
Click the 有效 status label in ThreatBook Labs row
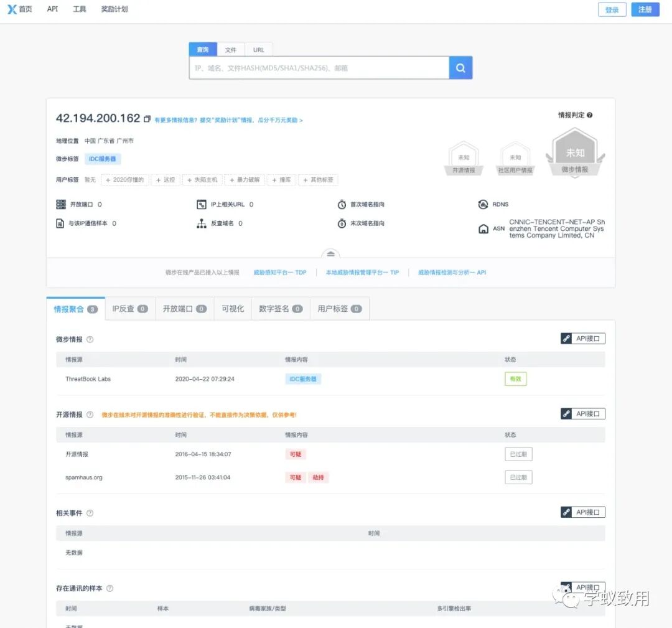click(x=516, y=379)
